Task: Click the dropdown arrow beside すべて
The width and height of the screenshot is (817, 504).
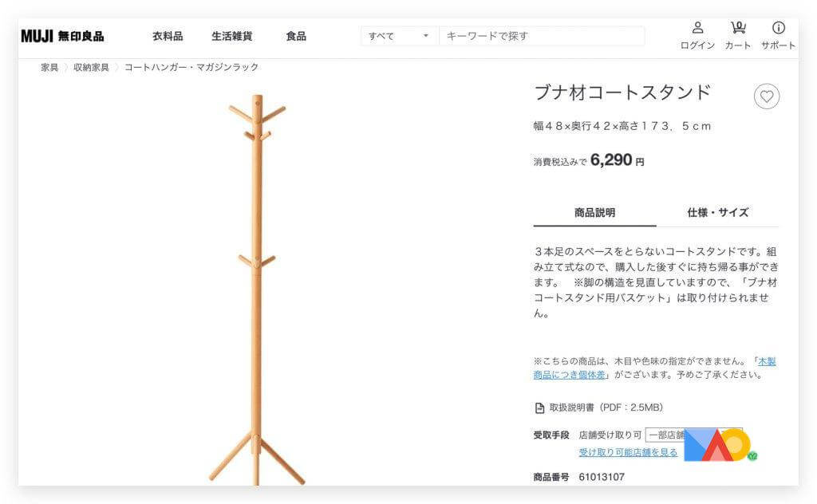Action: [x=426, y=36]
